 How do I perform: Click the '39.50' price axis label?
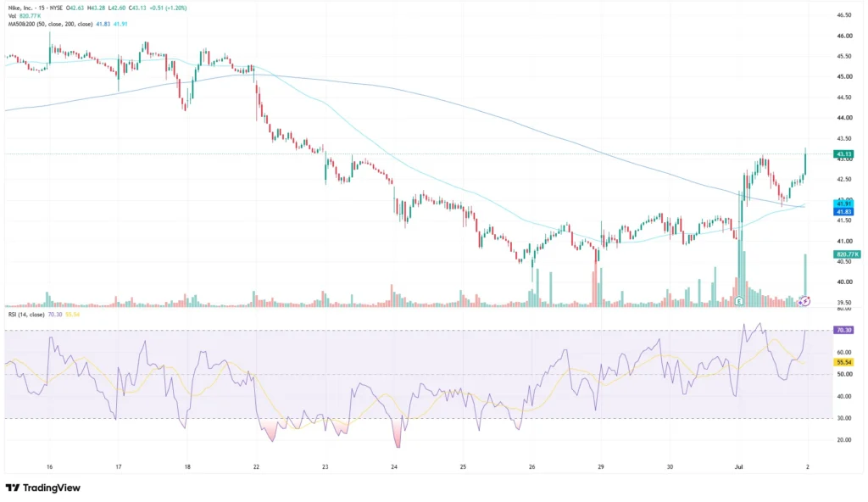(x=844, y=303)
